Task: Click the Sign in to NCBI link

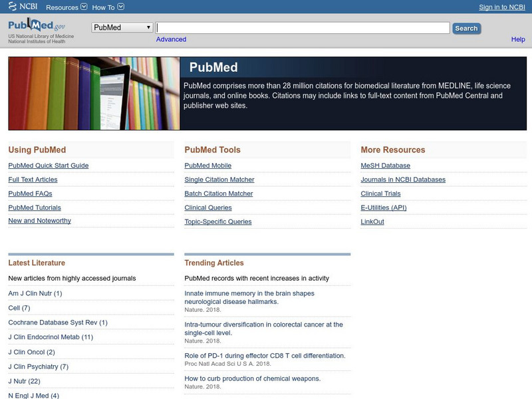Action: coord(502,7)
